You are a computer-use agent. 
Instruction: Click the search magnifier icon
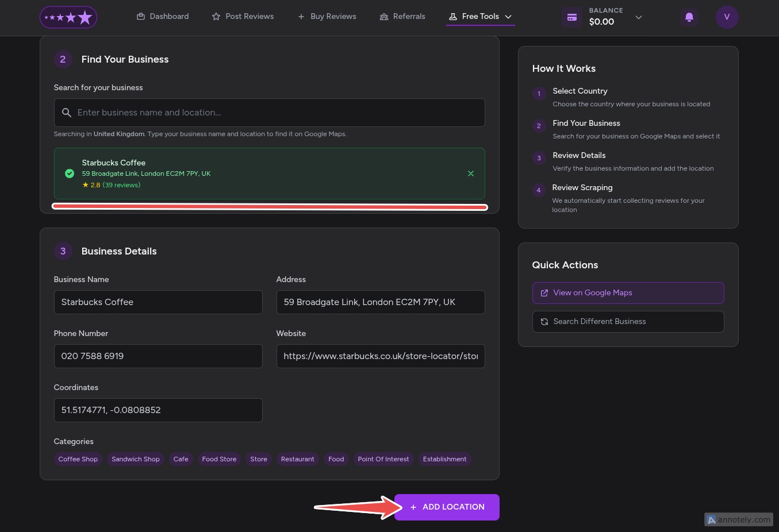[67, 113]
